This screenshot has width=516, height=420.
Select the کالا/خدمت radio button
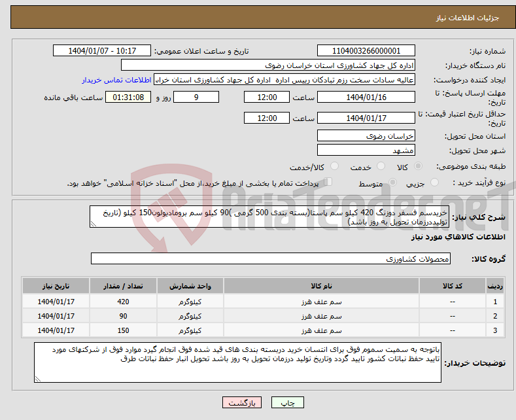334,166
